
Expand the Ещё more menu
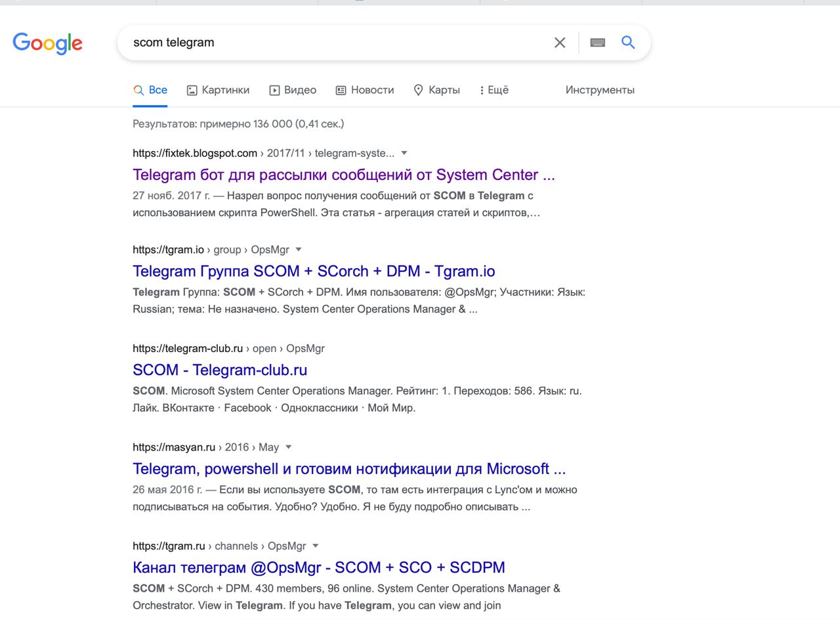click(x=494, y=90)
